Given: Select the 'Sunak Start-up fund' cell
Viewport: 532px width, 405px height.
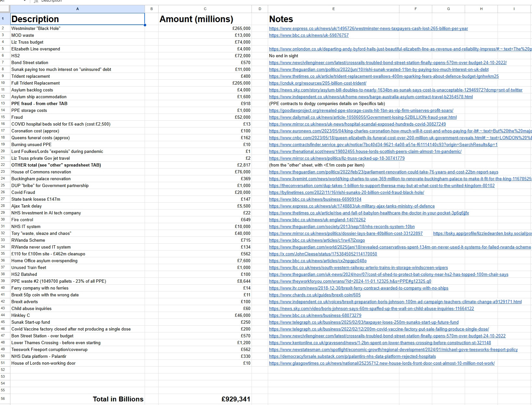Looking at the screenshot, I should [77, 322].
